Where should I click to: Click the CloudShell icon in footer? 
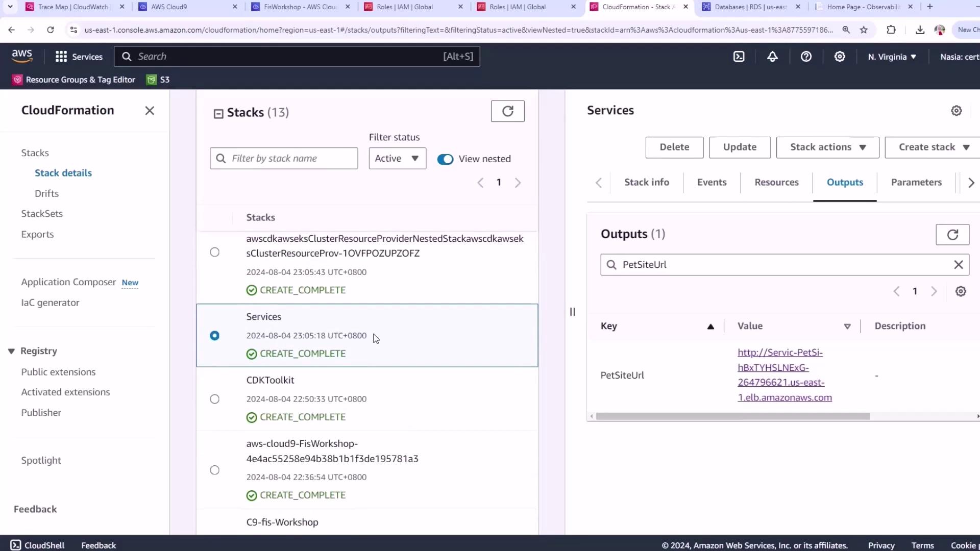point(16,545)
